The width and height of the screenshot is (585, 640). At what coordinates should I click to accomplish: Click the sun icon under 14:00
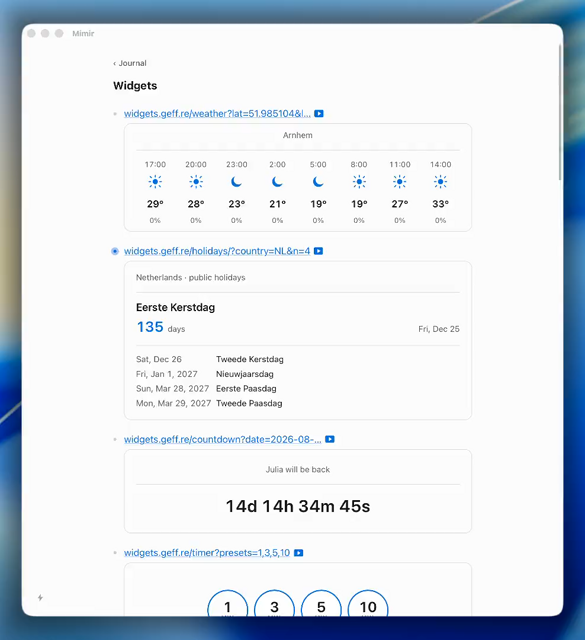pos(440,182)
